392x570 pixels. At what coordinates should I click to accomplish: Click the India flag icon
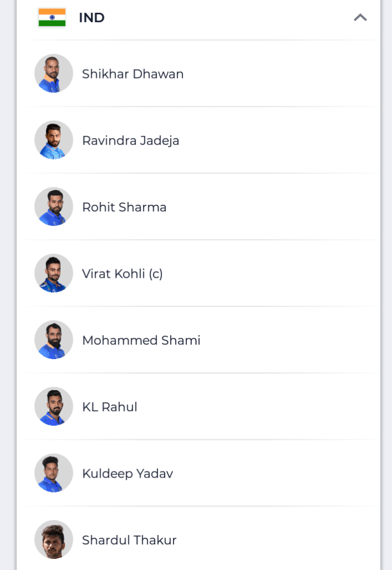[x=52, y=17]
